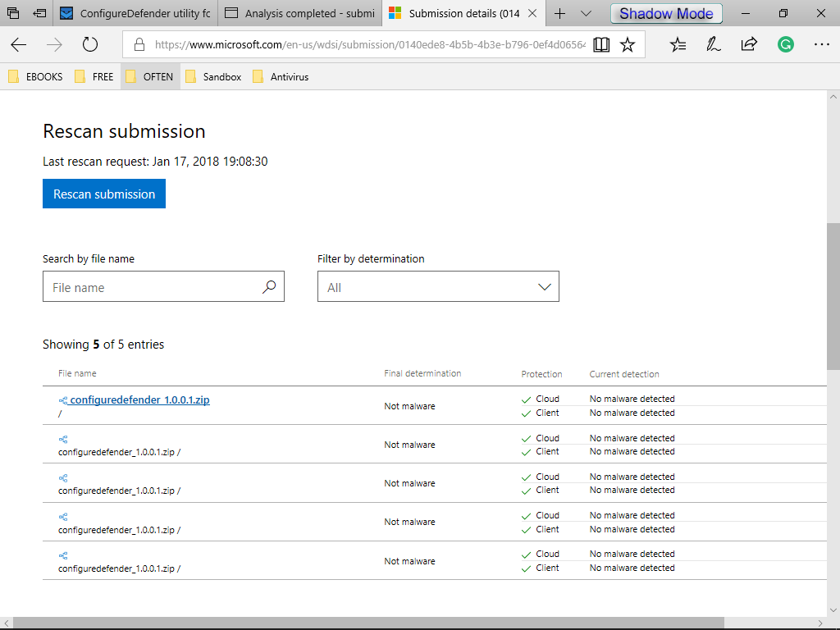Open the EBOOKS favorites folder
This screenshot has height=630, width=840.
[x=35, y=76]
